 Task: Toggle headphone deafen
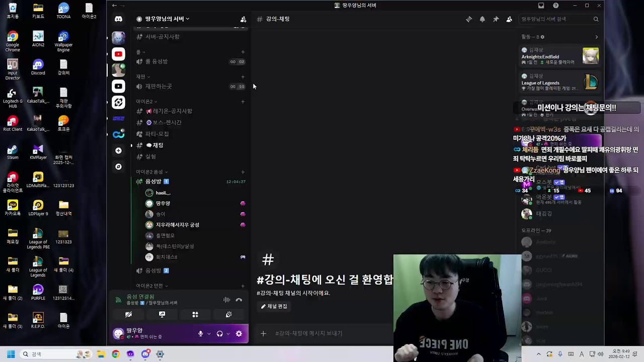220,333
